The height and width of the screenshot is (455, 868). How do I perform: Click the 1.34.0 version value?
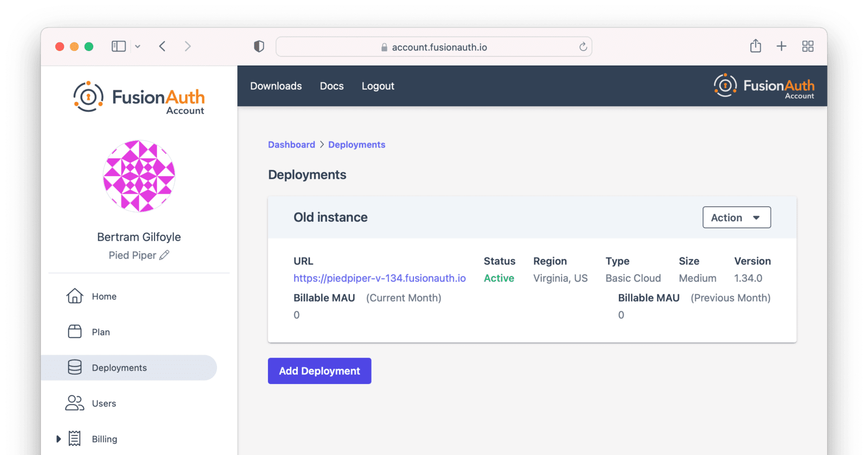pos(748,278)
